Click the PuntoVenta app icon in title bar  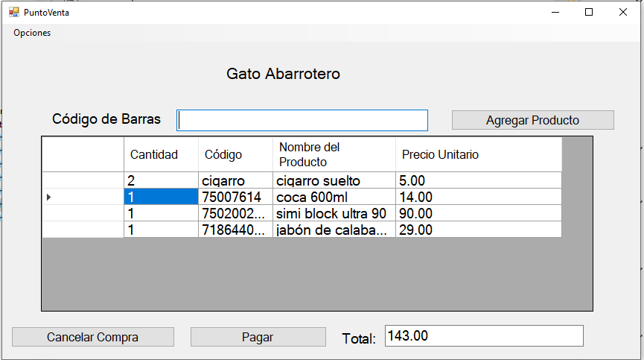[x=14, y=13]
